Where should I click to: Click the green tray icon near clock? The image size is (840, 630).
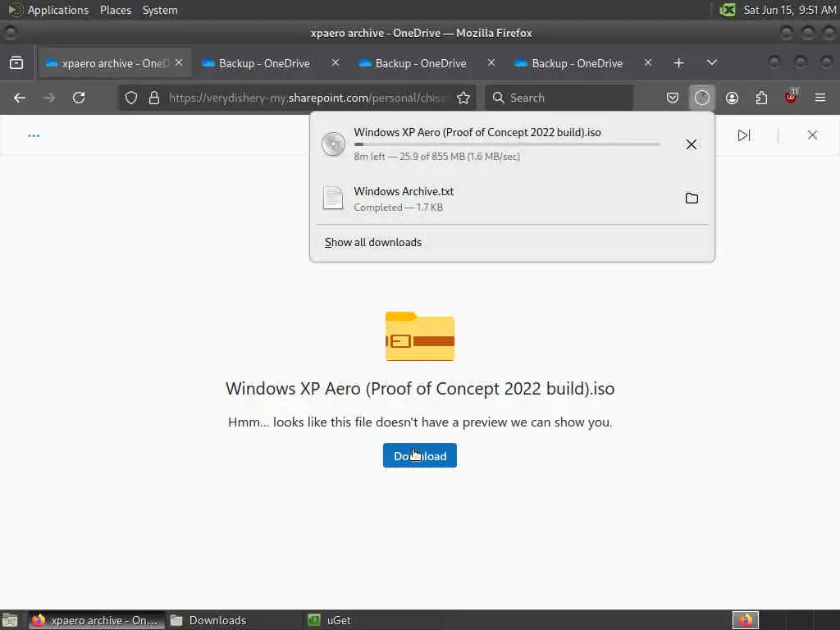(x=727, y=10)
